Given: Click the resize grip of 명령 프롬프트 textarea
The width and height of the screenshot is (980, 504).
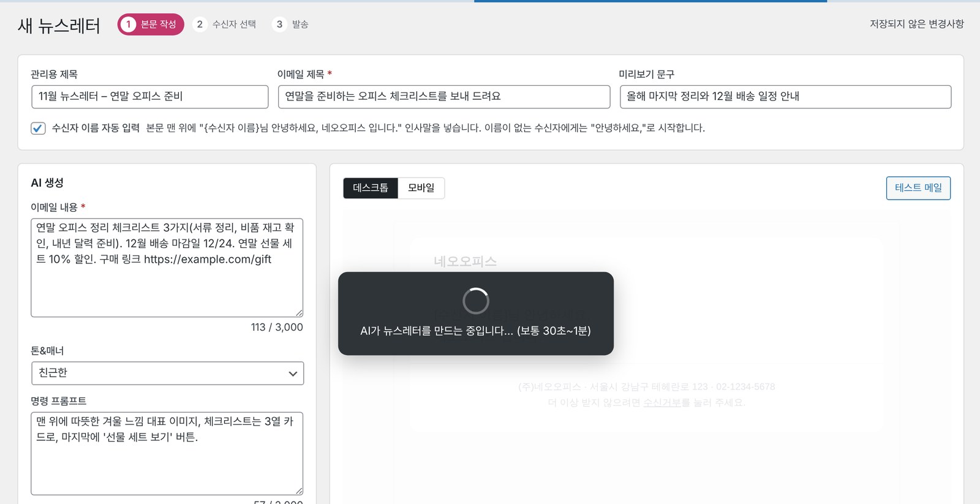Looking at the screenshot, I should point(299,491).
